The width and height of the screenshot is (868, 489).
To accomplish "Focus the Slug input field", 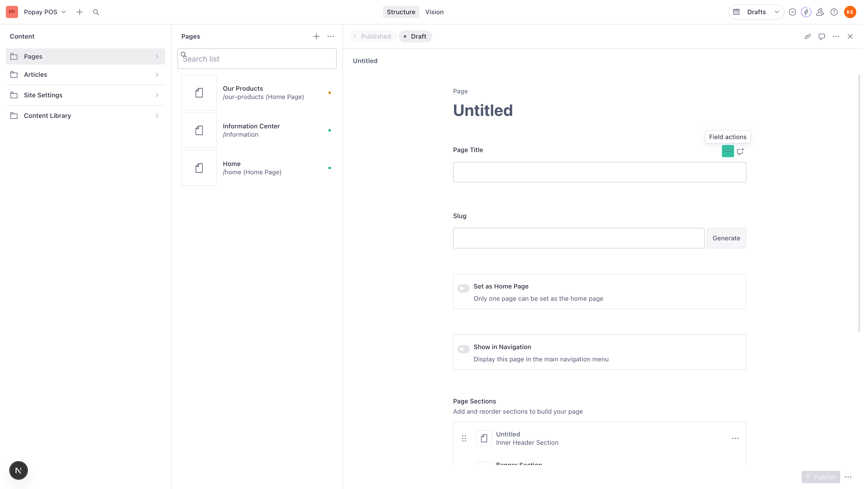I will [x=579, y=238].
